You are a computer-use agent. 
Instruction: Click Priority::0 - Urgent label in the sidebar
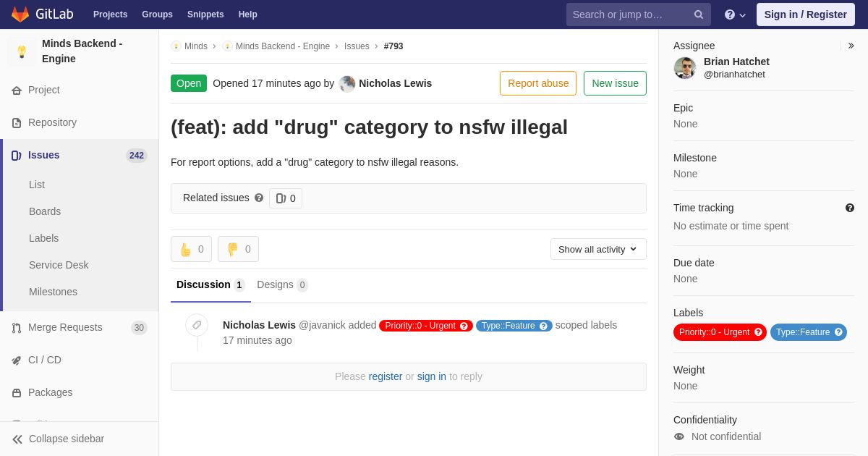[714, 332]
